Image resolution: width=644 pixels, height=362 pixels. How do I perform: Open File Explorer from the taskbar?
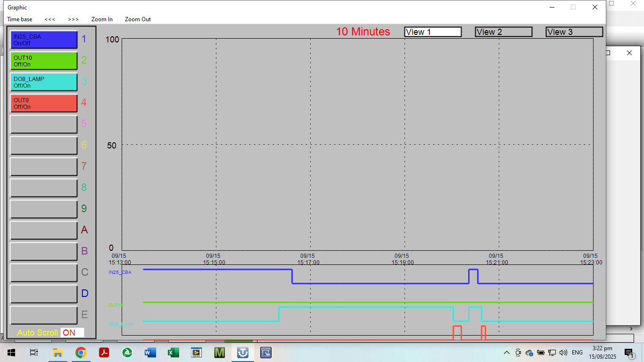click(58, 353)
